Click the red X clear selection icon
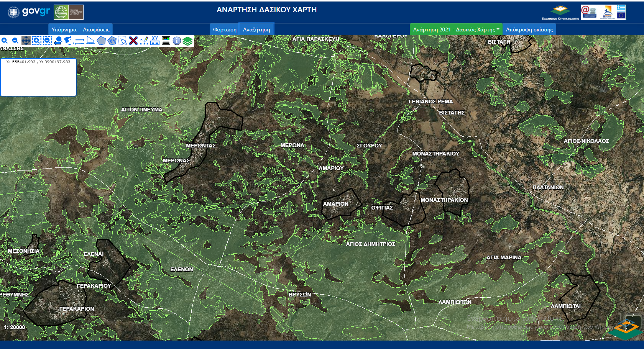 tap(133, 41)
